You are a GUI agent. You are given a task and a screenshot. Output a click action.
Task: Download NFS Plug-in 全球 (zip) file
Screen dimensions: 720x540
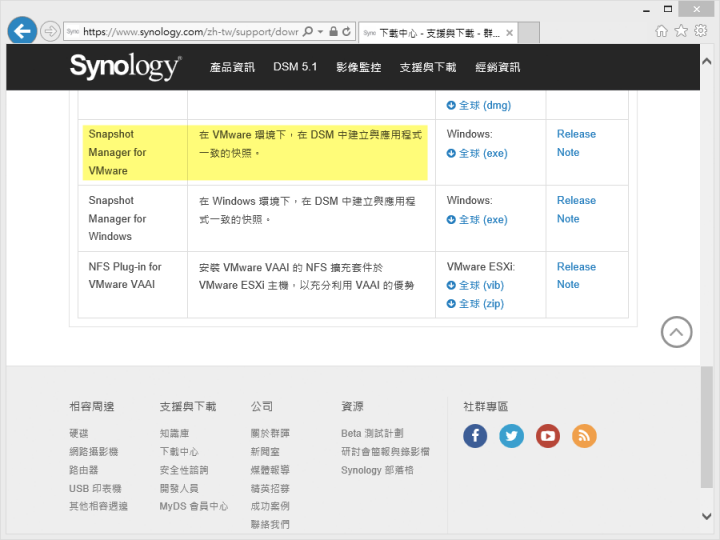475,304
